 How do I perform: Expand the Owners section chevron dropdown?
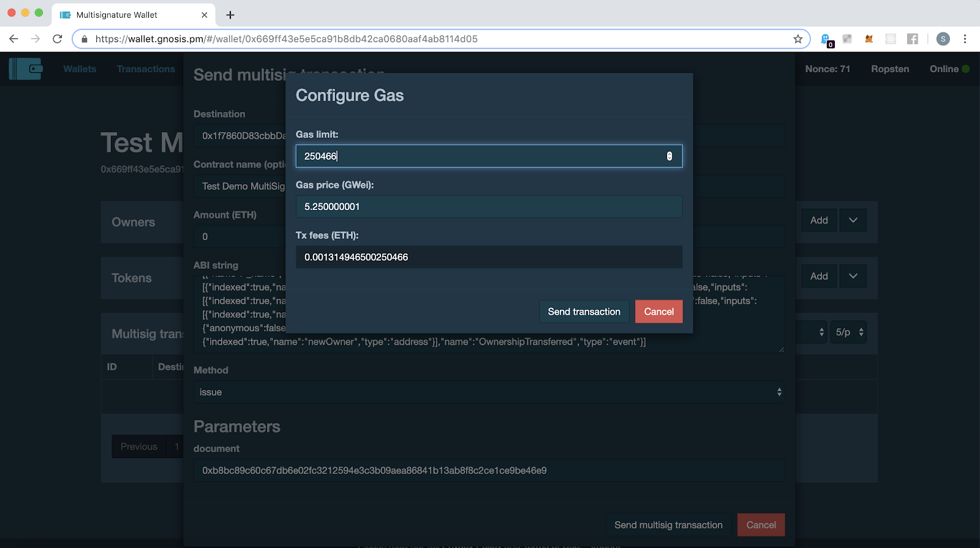click(853, 220)
